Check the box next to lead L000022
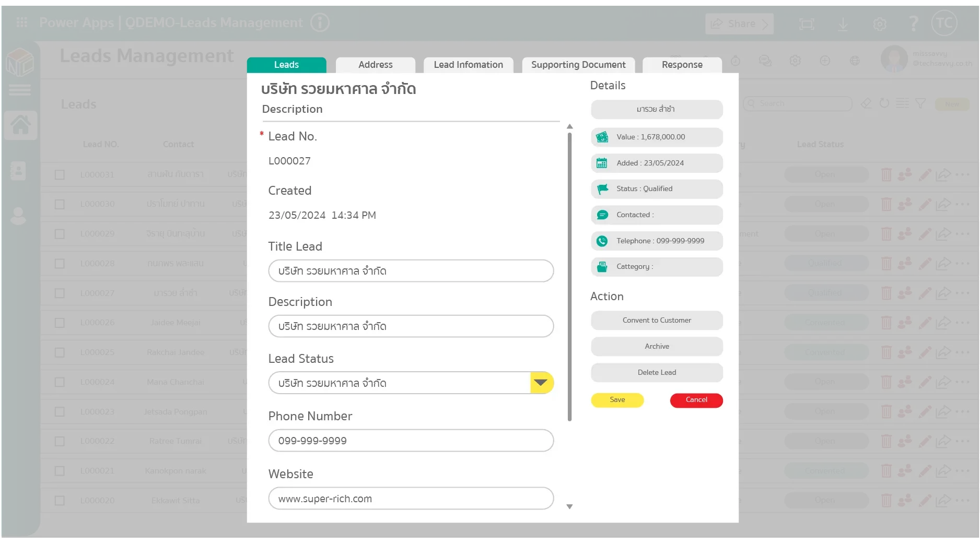980x544 pixels. coord(60,442)
